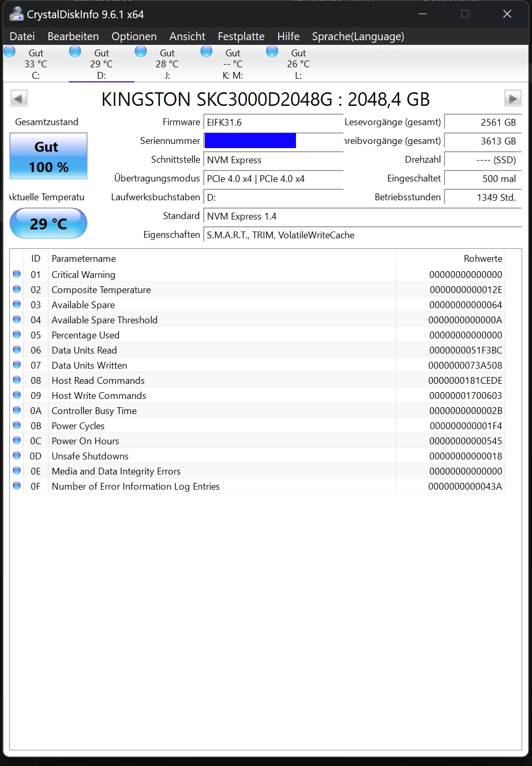The width and height of the screenshot is (532, 766).
Task: Click status orb of Data Units Written row
Action: coord(17,364)
